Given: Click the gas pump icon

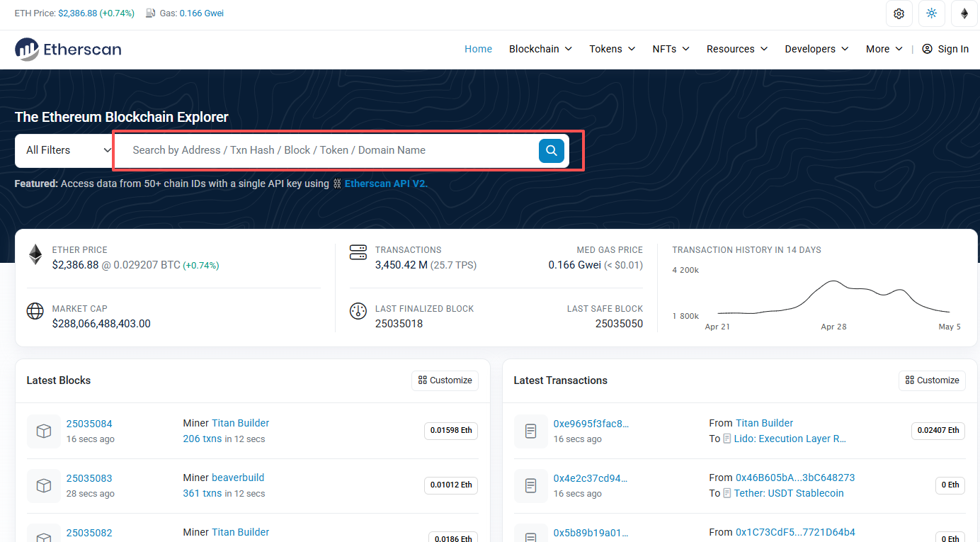Looking at the screenshot, I should coord(151,13).
